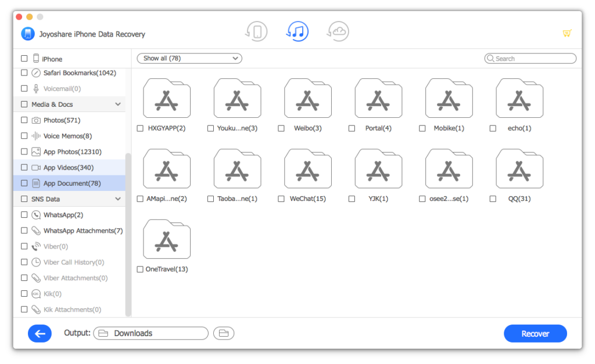Open the OneTravel(13) app folder
Screen dimensions: 595x364
pyautogui.click(x=167, y=240)
